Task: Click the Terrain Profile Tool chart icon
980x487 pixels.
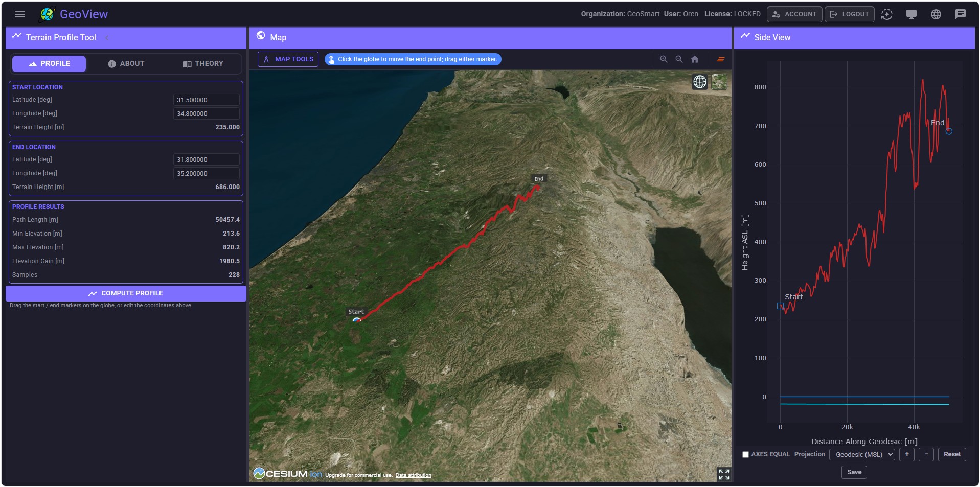Action: (x=17, y=36)
